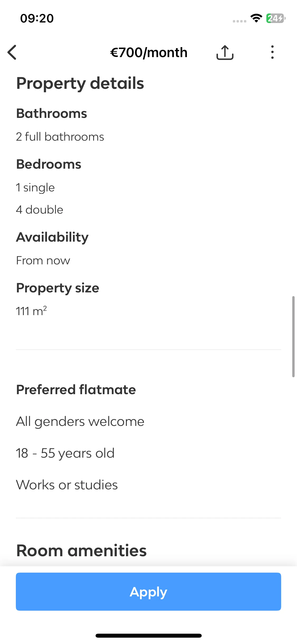Tap the Room amenities heading
The image size is (297, 644).
click(x=81, y=551)
